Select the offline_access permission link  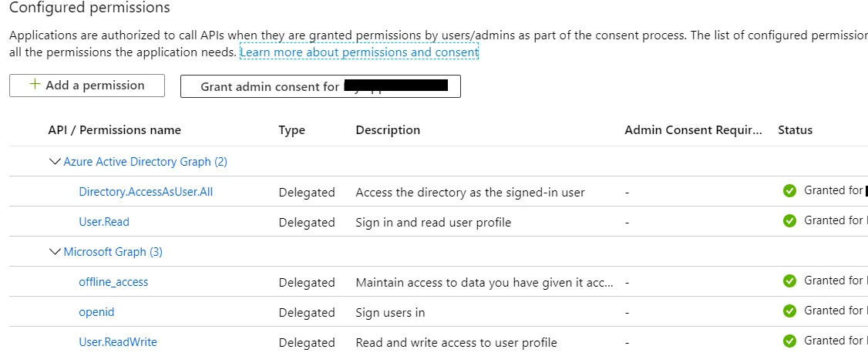click(113, 282)
